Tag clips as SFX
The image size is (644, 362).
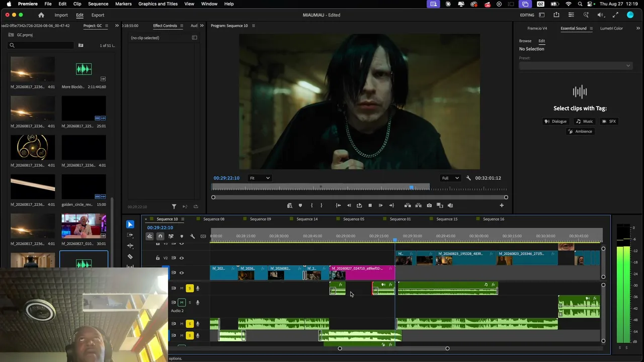click(x=609, y=121)
